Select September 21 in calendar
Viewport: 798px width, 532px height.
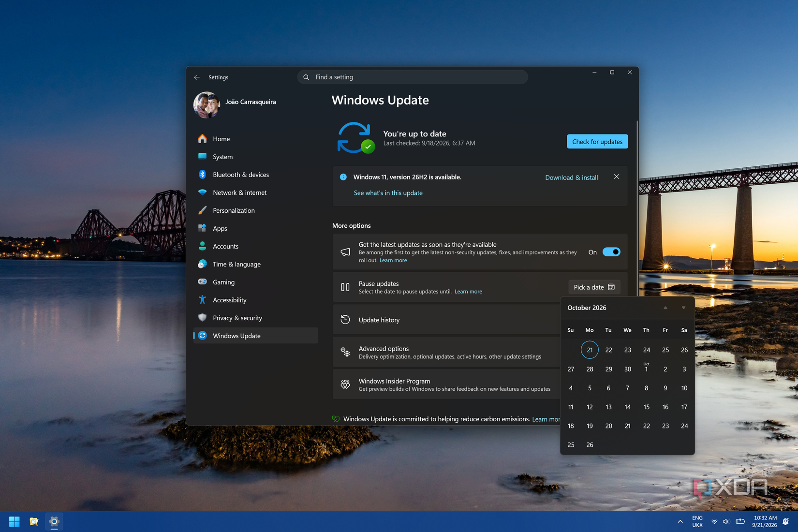pyautogui.click(x=590, y=350)
